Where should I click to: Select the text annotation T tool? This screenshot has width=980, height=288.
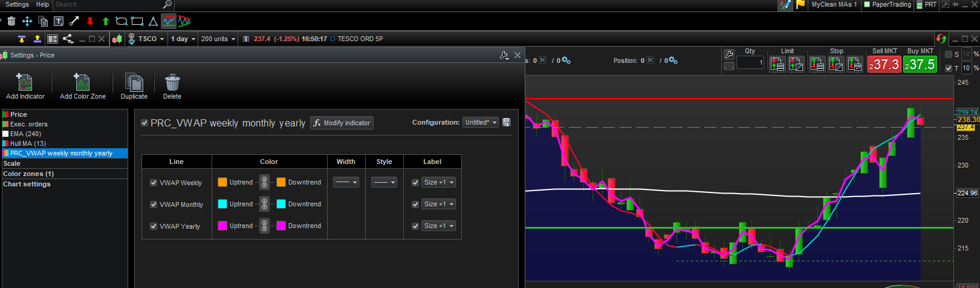point(59,21)
